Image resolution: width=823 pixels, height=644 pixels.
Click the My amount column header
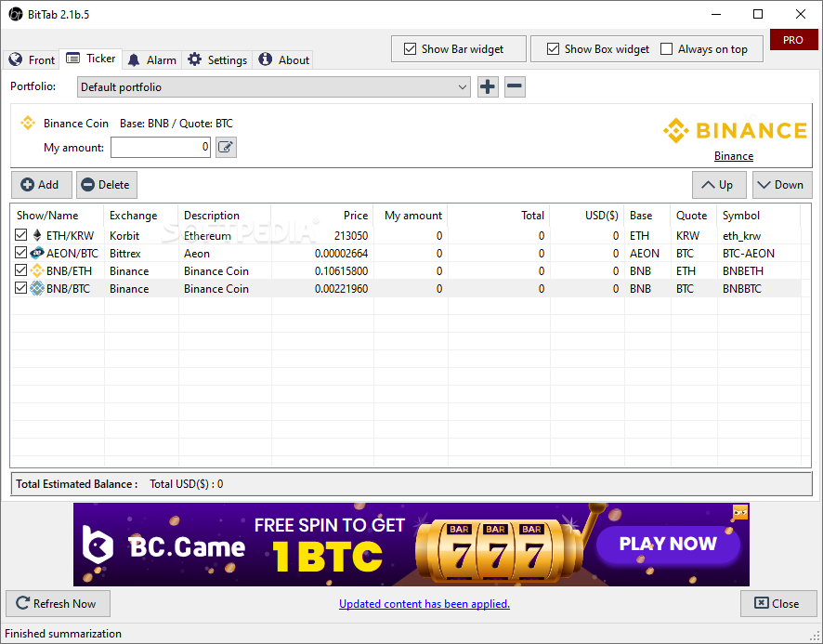pos(411,216)
